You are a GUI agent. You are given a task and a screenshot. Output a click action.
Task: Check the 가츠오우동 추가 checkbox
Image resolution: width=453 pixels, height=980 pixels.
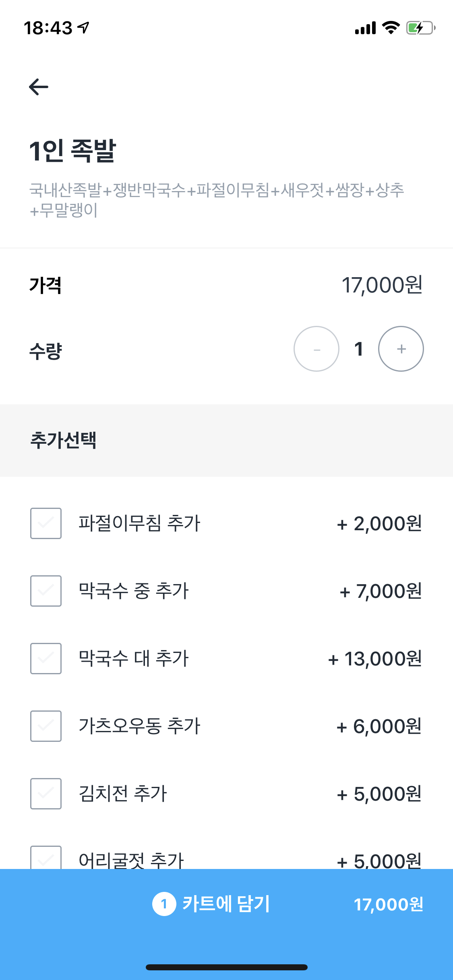(46, 726)
